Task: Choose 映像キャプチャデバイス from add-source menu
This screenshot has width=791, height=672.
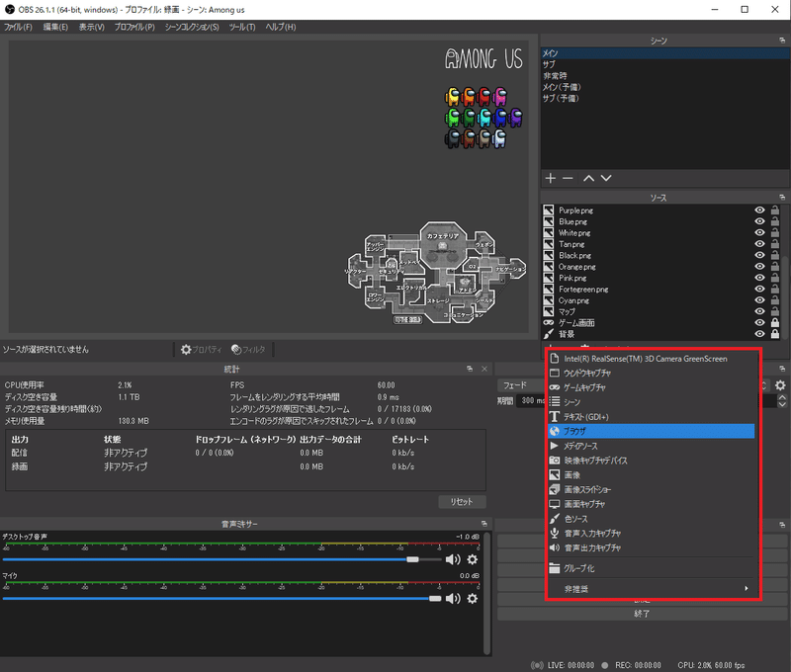Action: click(x=652, y=461)
